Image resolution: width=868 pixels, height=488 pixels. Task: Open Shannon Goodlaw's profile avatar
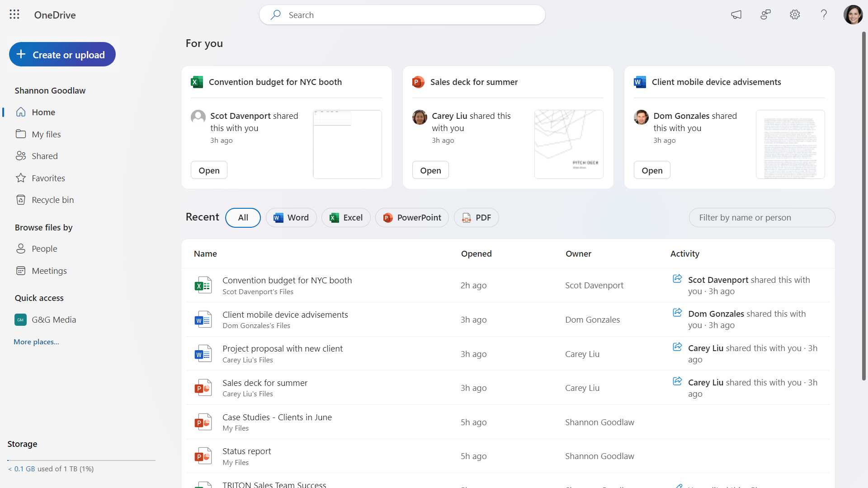854,14
